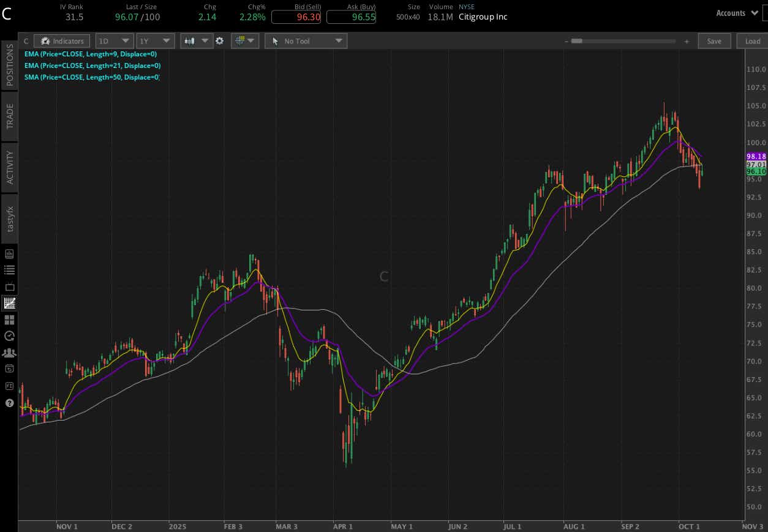
Task: Select EMA Length=9 indicator label
Action: [92, 54]
